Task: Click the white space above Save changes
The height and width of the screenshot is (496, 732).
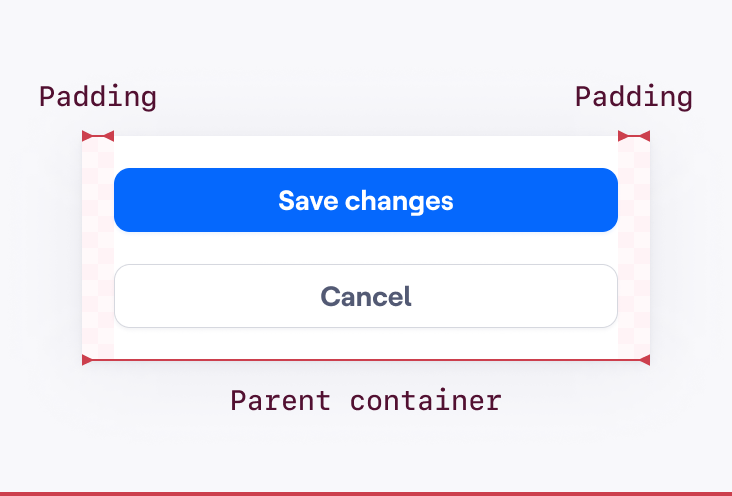Action: tap(366, 152)
